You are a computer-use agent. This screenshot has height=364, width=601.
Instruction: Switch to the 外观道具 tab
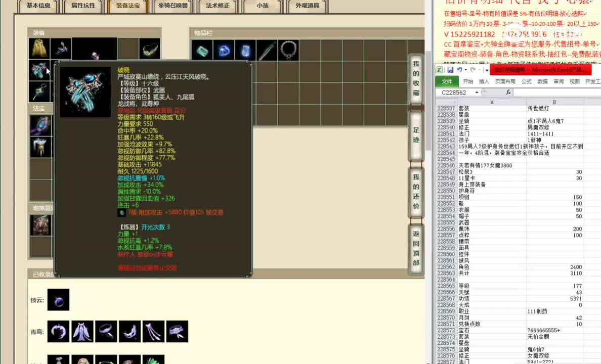[308, 6]
